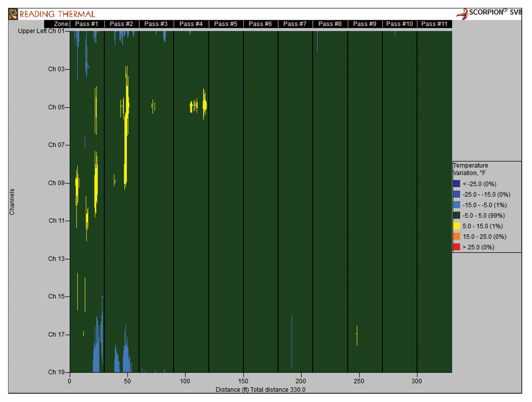
Task: Click the Ch 03 axis label
Action: (57, 69)
